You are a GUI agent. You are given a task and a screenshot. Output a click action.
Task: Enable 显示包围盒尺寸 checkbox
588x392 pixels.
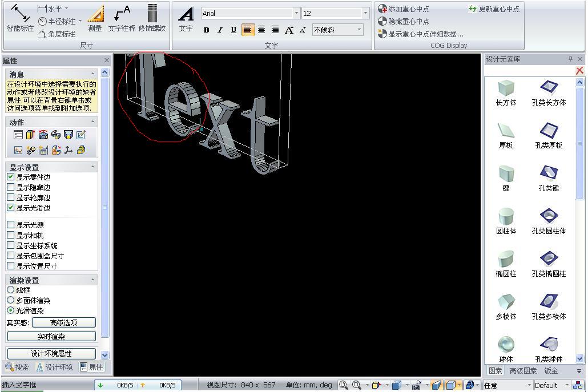tap(10, 256)
